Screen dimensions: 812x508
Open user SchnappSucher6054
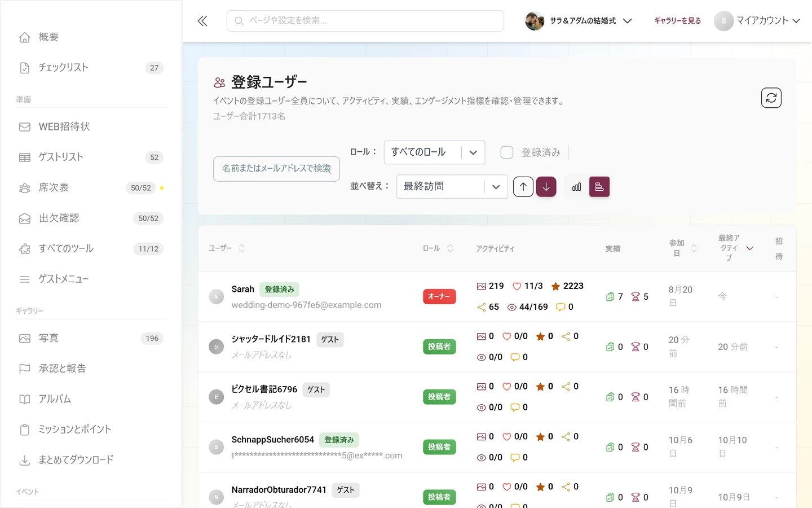tap(273, 440)
